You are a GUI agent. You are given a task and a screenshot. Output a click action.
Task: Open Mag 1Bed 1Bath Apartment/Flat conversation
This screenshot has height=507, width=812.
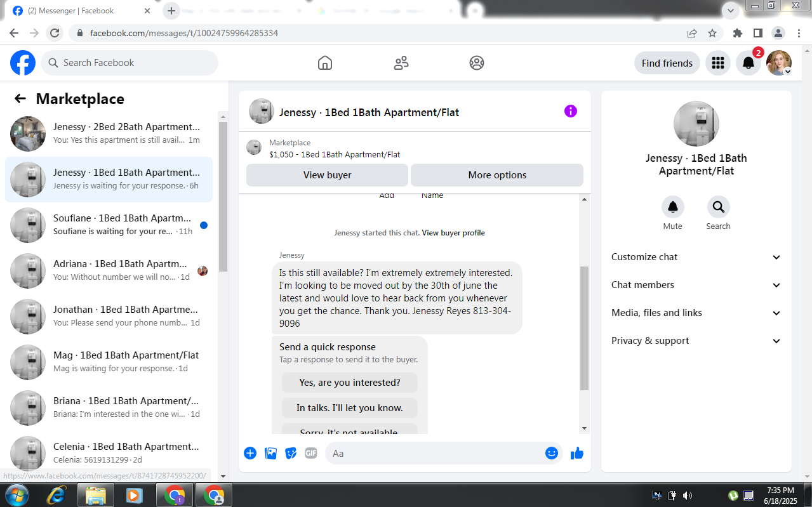pos(109,362)
